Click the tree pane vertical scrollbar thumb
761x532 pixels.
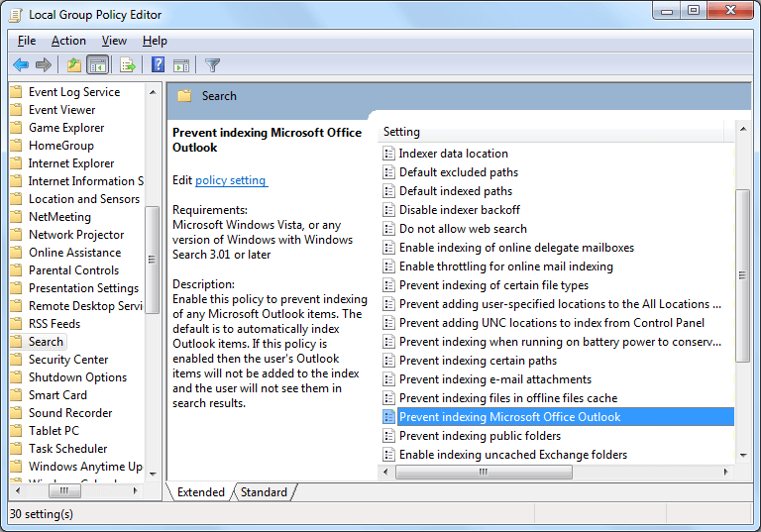tap(152, 260)
